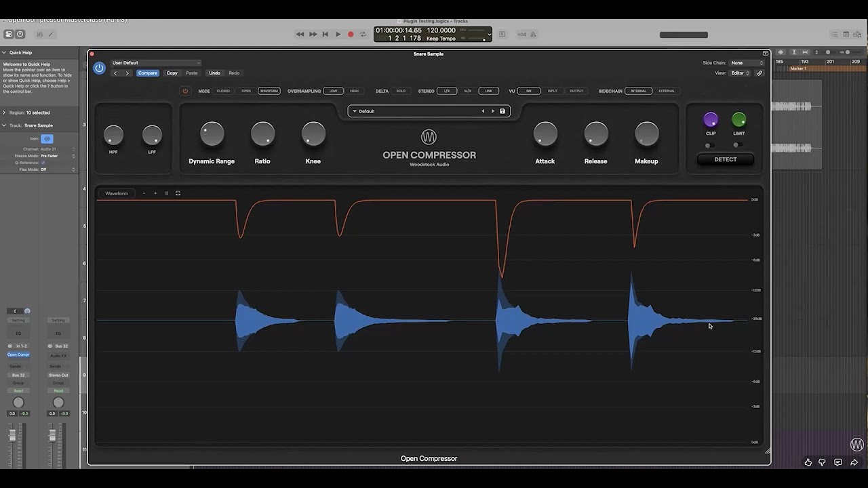
Task: Toggle Q-Reference checkbox in inspector
Action: (x=43, y=163)
